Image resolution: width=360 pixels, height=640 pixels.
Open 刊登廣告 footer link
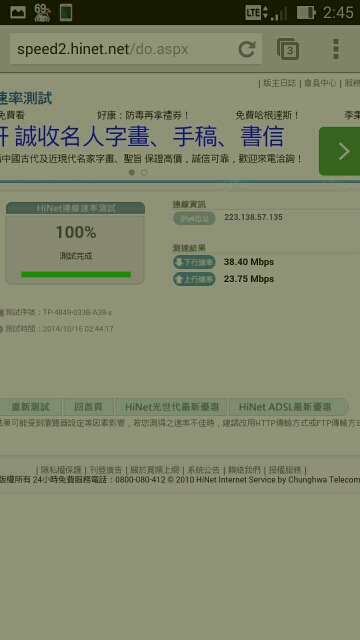coord(106,470)
